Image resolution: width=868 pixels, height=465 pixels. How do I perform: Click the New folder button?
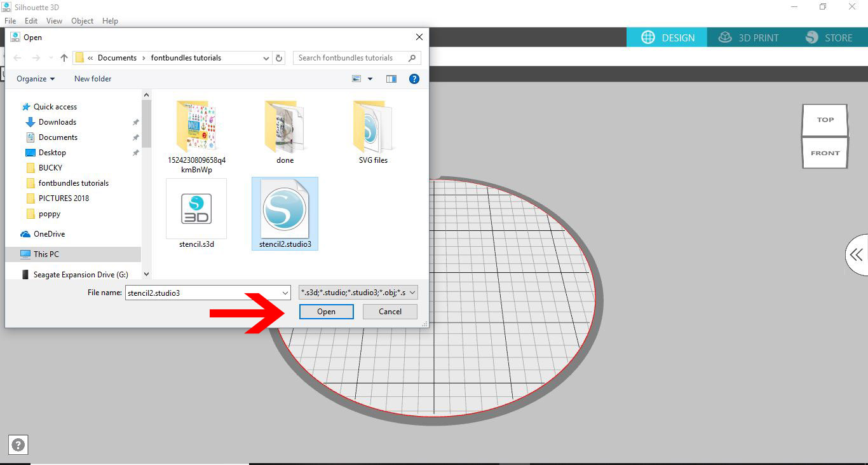tap(93, 79)
